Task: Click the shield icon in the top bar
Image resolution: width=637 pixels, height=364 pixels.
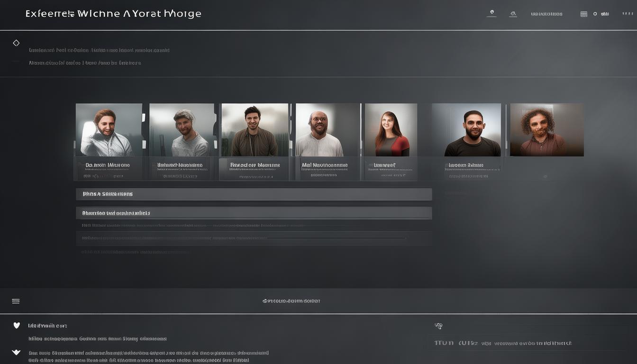Action: tap(491, 13)
